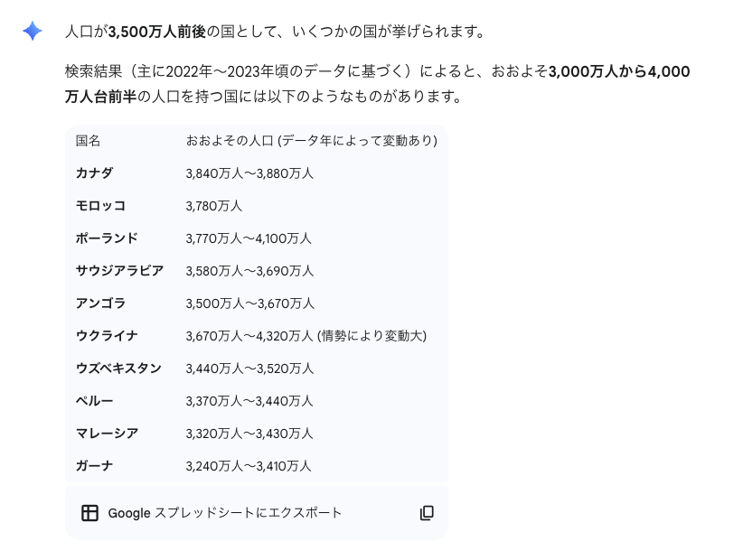This screenshot has width=743, height=560.
Task: Select the アンゴラ country cell
Action: pos(100,303)
